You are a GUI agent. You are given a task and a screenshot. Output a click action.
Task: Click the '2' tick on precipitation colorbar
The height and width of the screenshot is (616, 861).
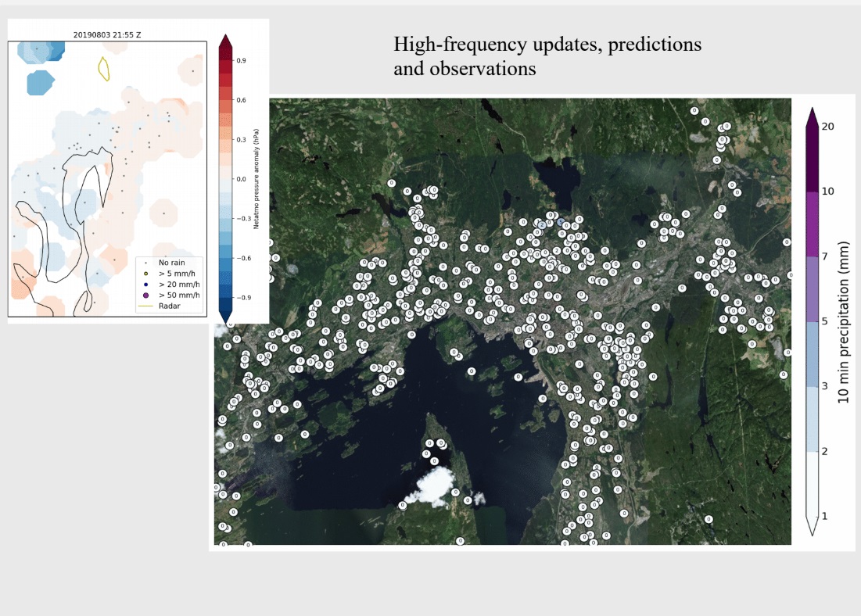point(824,451)
